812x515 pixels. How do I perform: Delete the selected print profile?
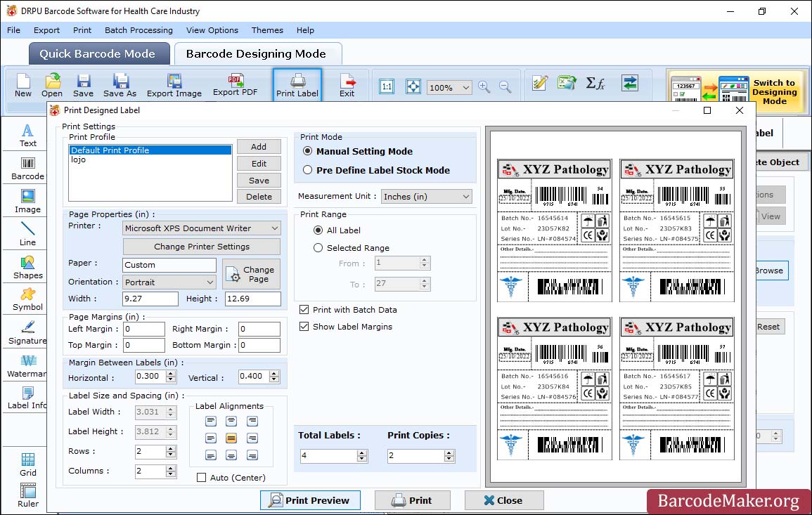[x=259, y=197]
